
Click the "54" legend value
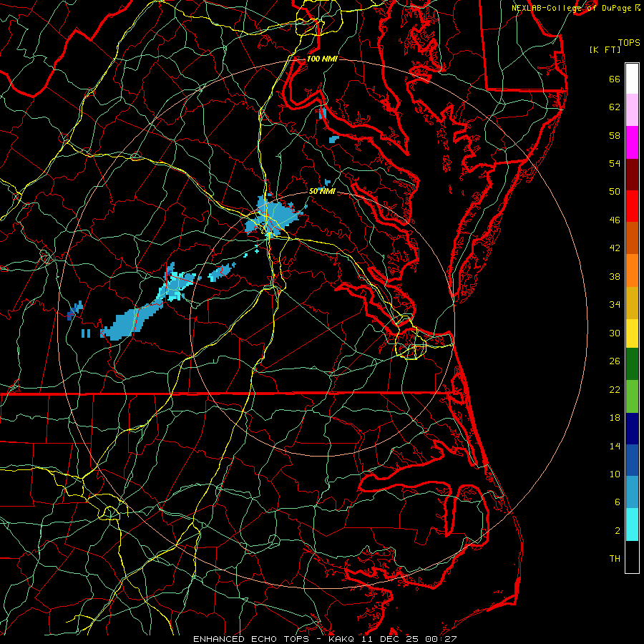[615, 163]
